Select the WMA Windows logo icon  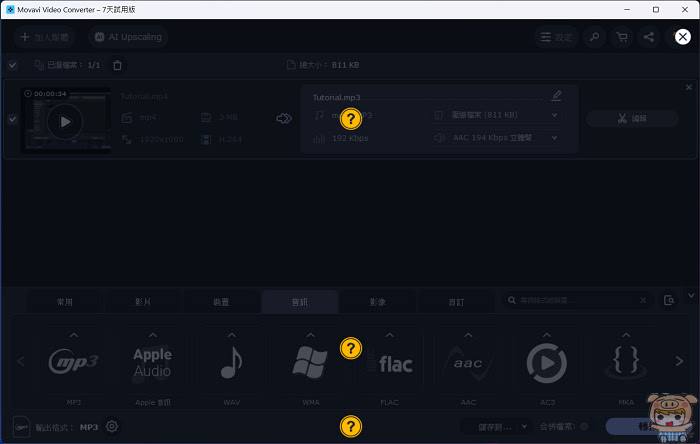pos(310,362)
